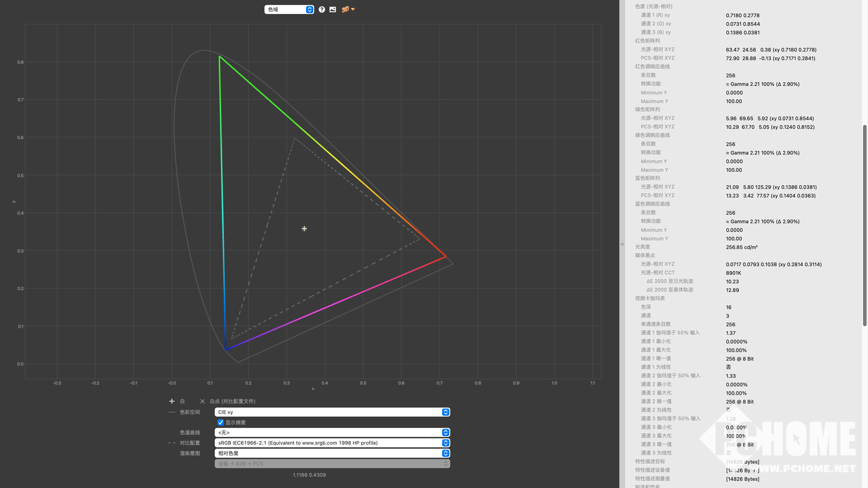868x488 pixels.
Task: Open the 色温曲线 <无> dropdown
Action: tap(332, 432)
